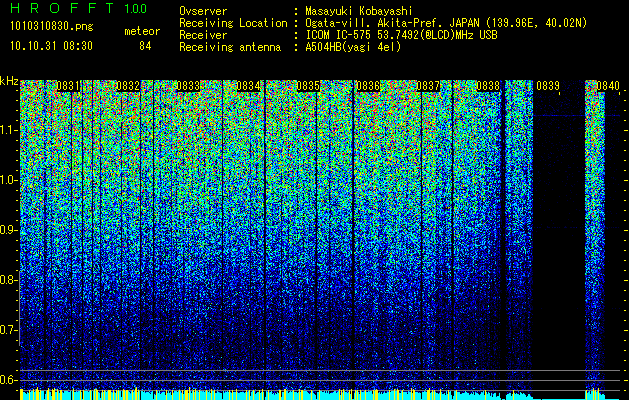Select the filename 1010310830.png

click(52, 27)
